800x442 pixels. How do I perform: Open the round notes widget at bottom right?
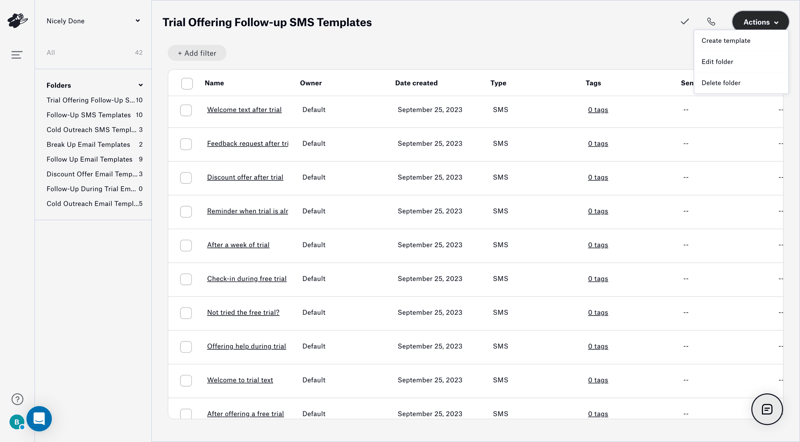tap(767, 409)
